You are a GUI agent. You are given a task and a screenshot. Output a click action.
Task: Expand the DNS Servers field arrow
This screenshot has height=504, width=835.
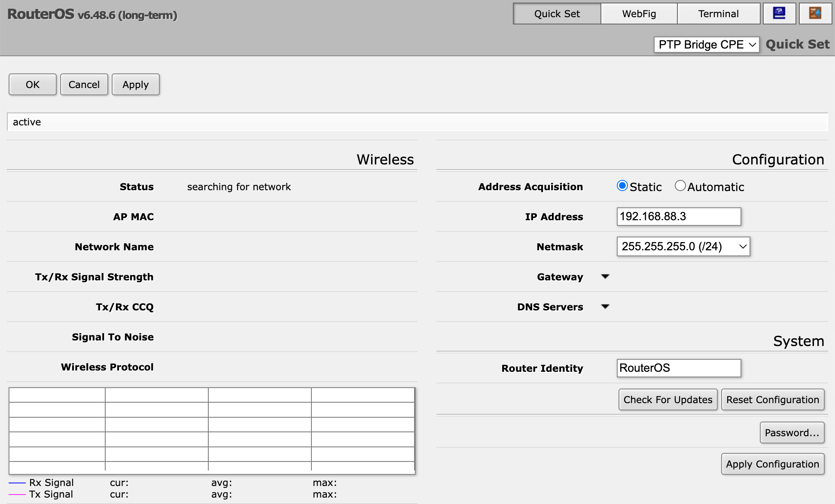click(605, 307)
